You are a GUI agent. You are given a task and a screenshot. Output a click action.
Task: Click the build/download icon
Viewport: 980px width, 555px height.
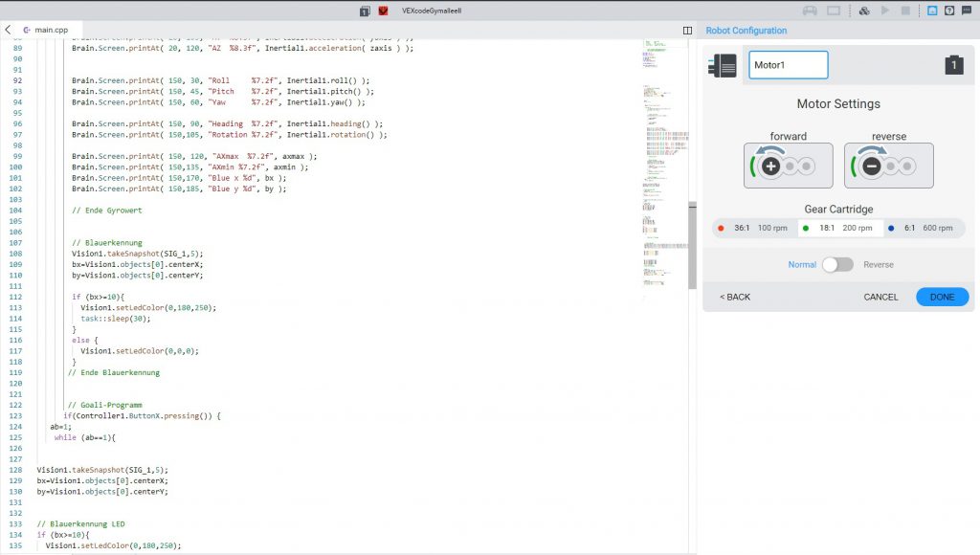point(864,11)
